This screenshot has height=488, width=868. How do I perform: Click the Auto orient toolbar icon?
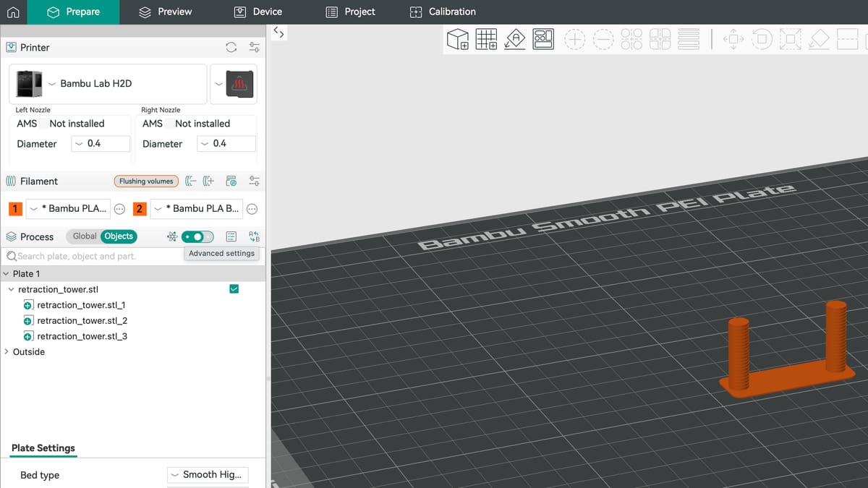pos(514,39)
